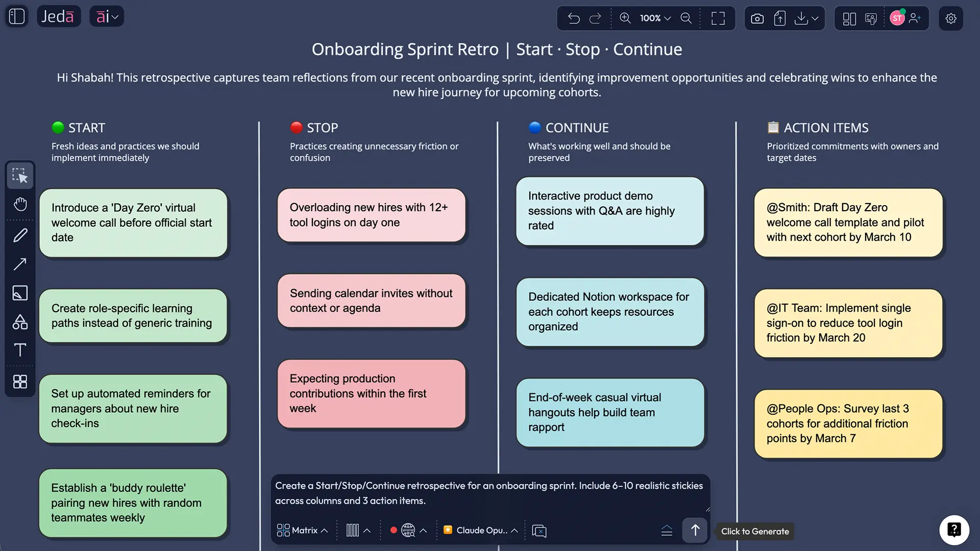This screenshot has width=980, height=551.
Task: Select the pen drawing tool
Action: (x=20, y=234)
